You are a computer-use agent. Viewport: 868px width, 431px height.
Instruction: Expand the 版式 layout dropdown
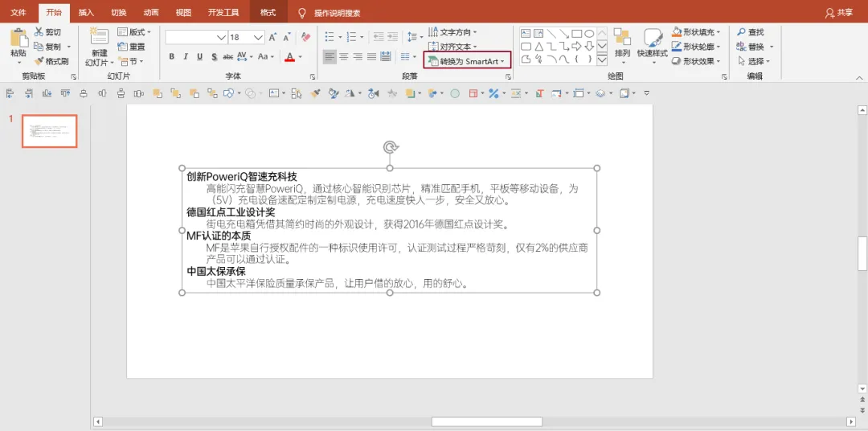pos(134,32)
